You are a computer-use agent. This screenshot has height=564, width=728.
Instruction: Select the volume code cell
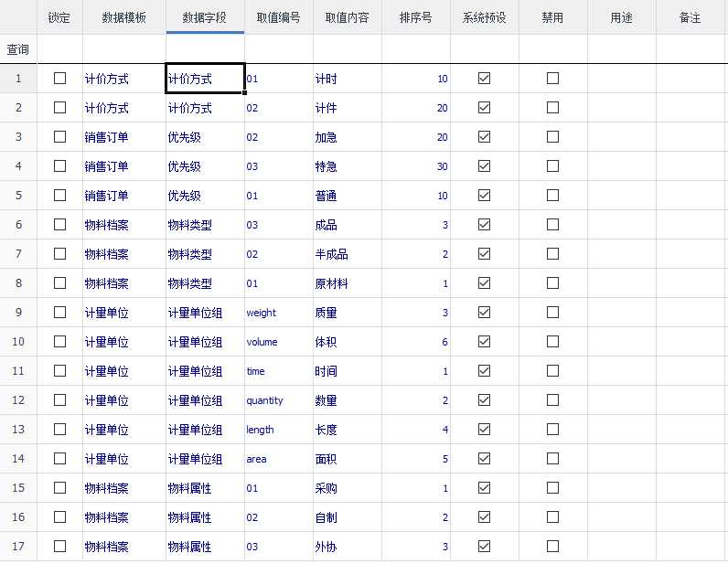click(x=279, y=341)
